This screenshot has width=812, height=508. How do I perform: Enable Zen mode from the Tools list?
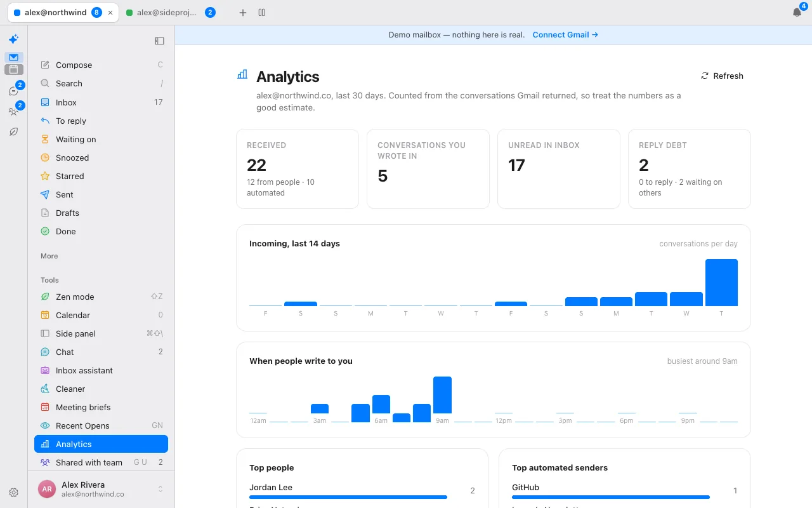click(x=101, y=297)
